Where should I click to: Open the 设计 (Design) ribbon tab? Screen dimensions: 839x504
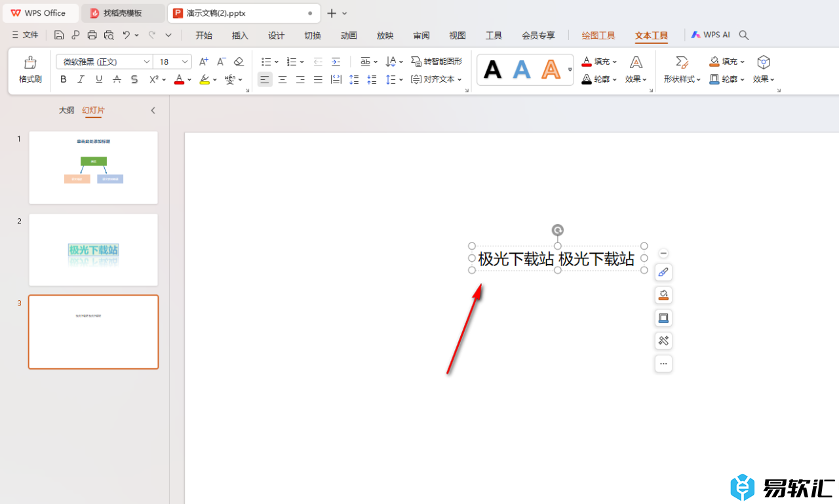pos(276,35)
